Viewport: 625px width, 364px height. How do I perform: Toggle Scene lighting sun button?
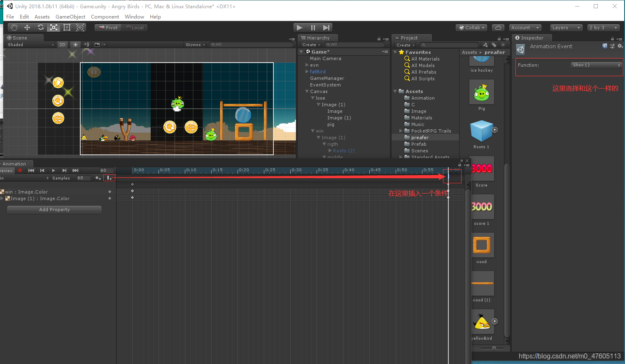click(75, 44)
